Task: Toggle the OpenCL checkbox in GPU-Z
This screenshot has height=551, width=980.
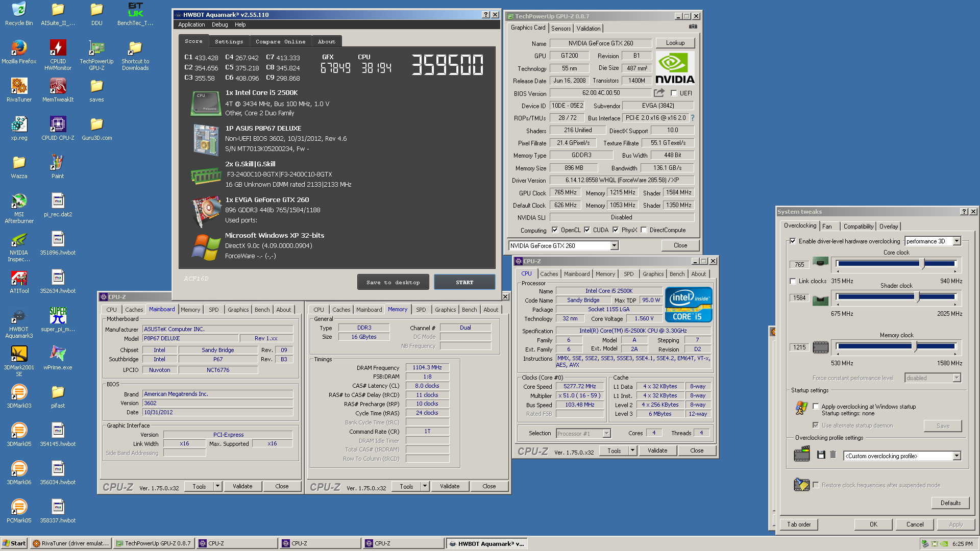Action: [x=555, y=230]
